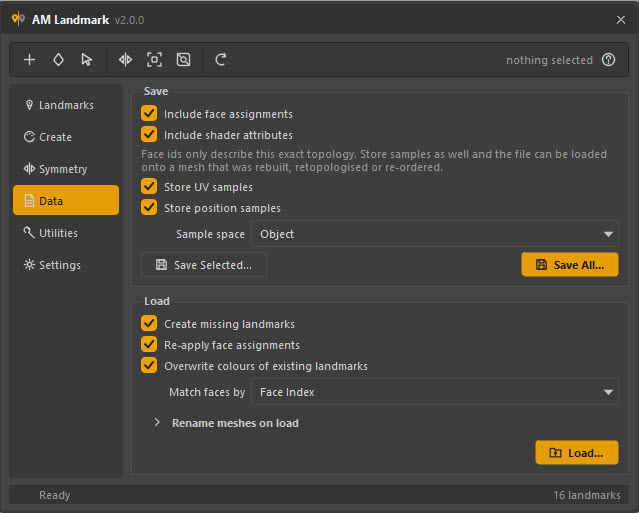
Task: Select the Data tab
Action: (66, 200)
